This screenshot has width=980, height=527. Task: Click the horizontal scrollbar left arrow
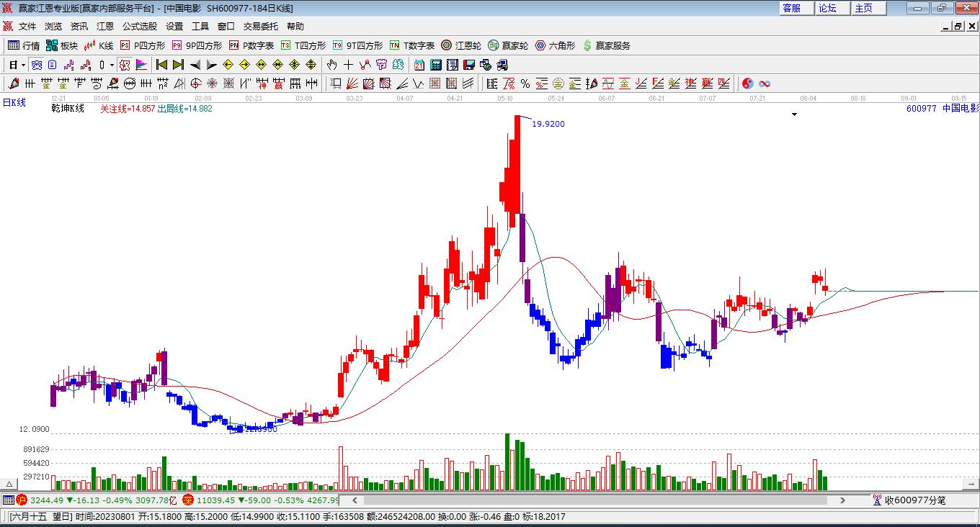pos(354,500)
